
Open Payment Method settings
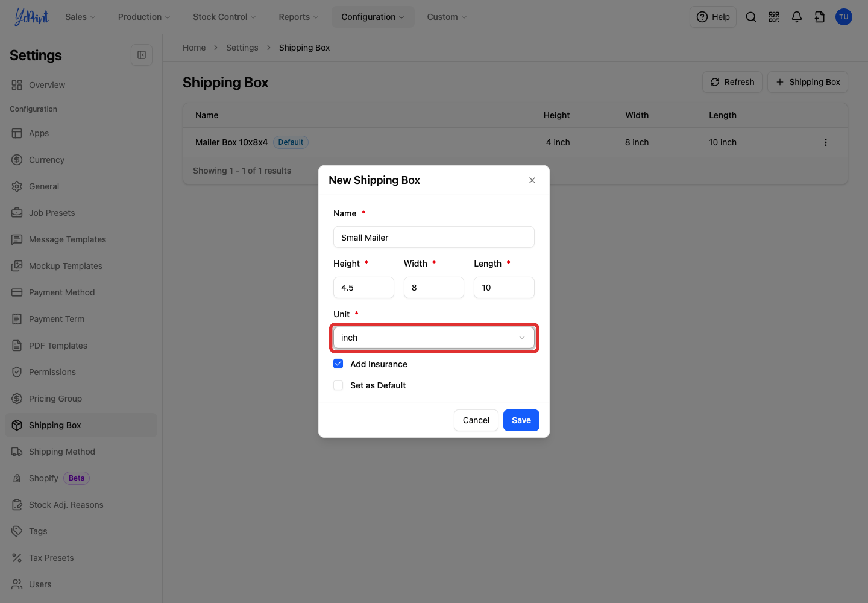(81, 292)
